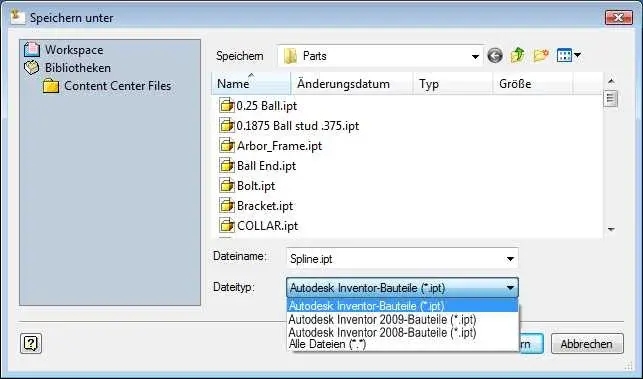Select the Workspace icon in sidebar
The height and width of the screenshot is (379, 643).
(x=32, y=50)
